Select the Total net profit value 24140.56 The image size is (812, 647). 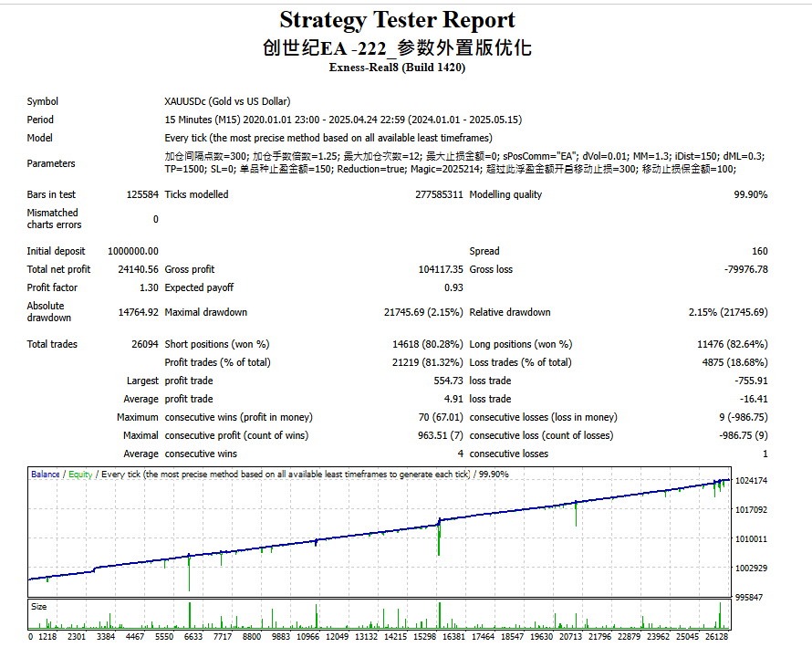[139, 269]
